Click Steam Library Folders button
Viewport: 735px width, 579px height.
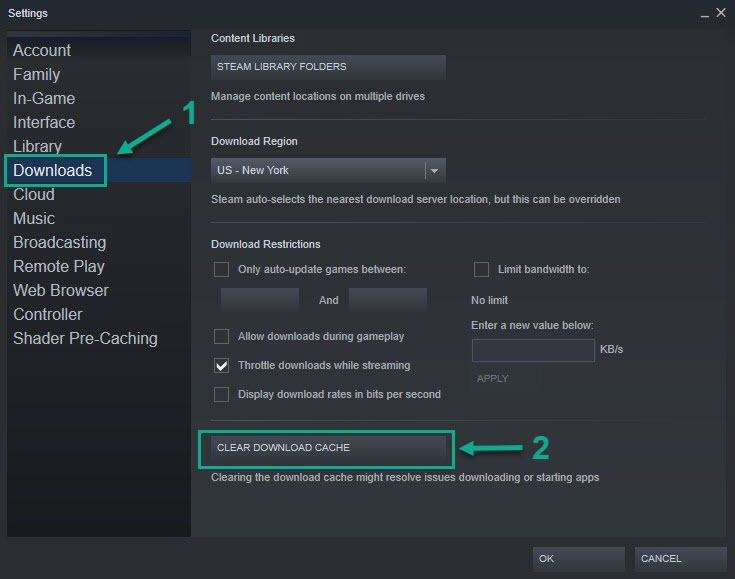pyautogui.click(x=328, y=67)
